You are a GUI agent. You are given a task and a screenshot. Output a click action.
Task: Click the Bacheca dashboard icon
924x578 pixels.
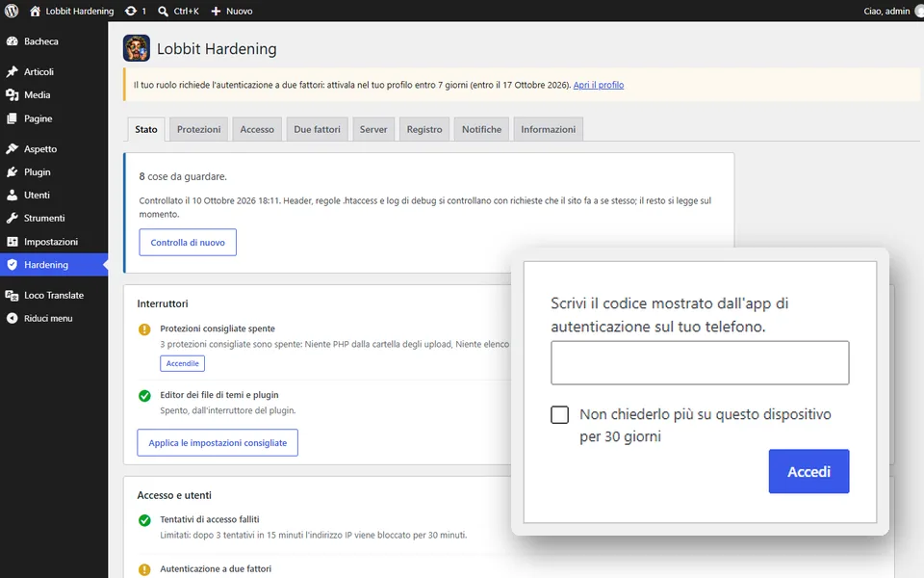pyautogui.click(x=12, y=41)
